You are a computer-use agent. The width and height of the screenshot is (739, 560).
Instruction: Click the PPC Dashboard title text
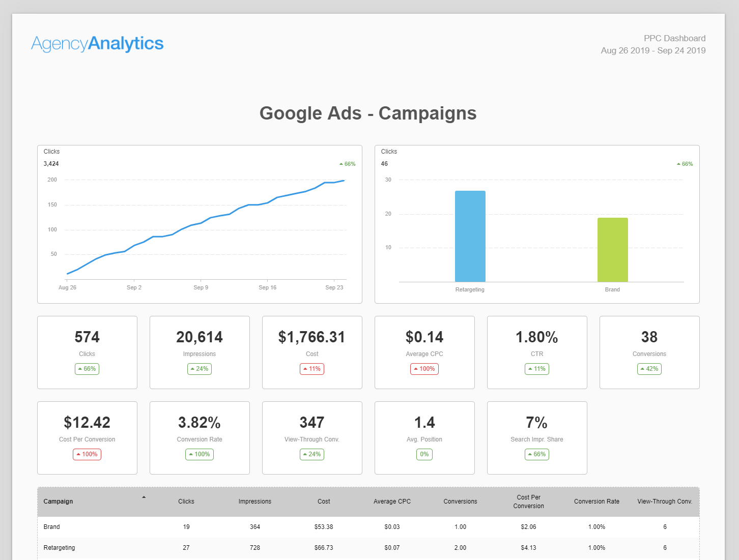click(x=675, y=38)
